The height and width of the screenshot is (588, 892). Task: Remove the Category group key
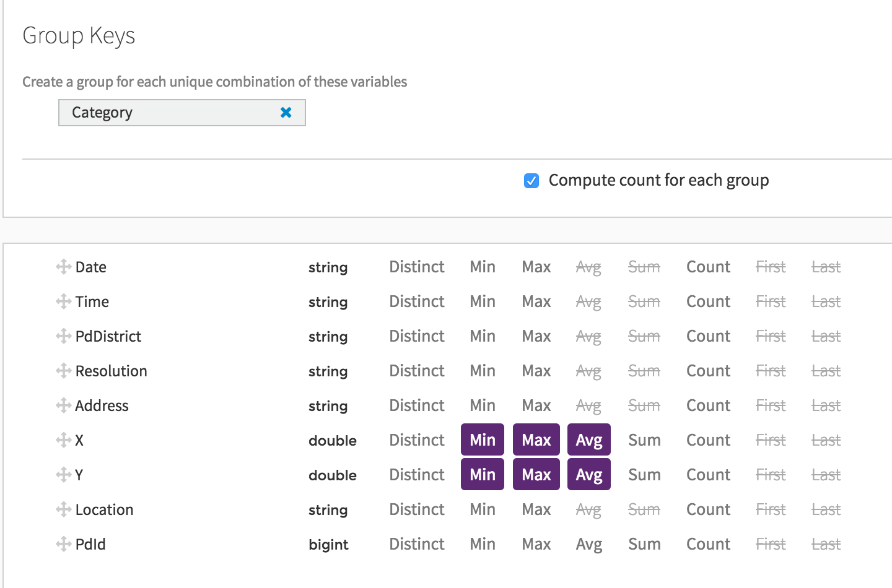286,112
